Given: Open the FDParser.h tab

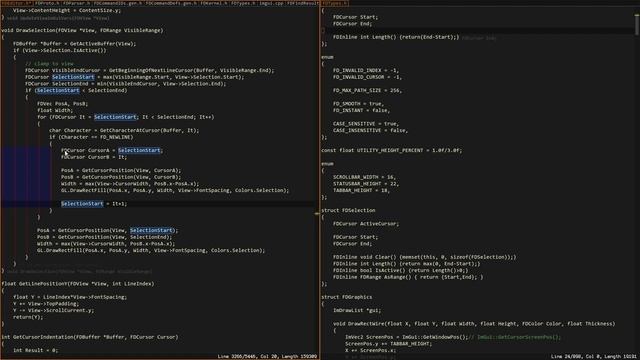Looking at the screenshot, I should (x=76, y=3).
